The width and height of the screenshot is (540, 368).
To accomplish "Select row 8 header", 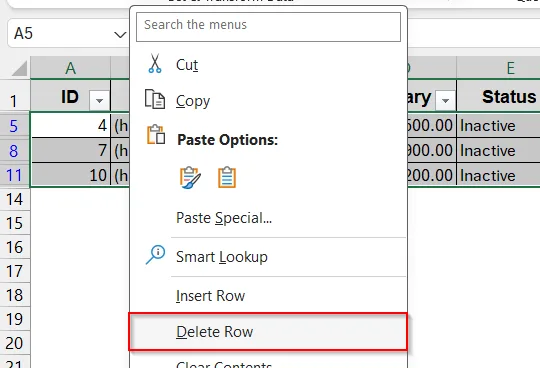I will pyautogui.click(x=15, y=150).
